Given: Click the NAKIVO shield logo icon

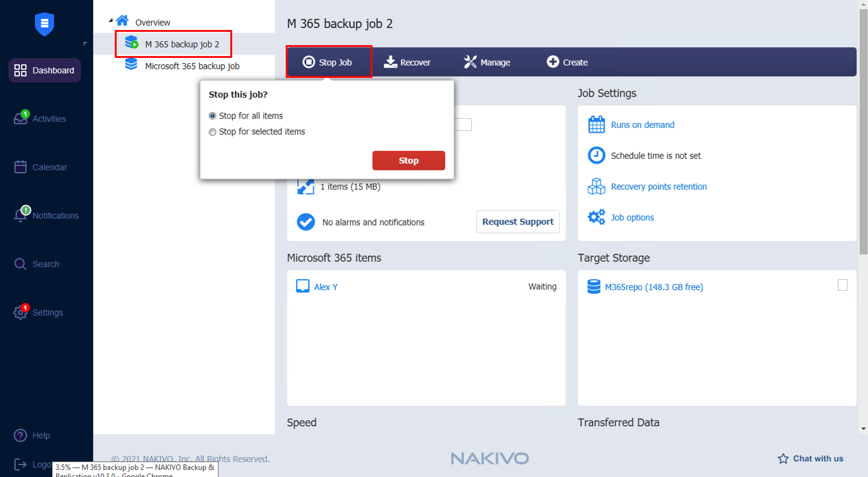Looking at the screenshot, I should pos(45,24).
